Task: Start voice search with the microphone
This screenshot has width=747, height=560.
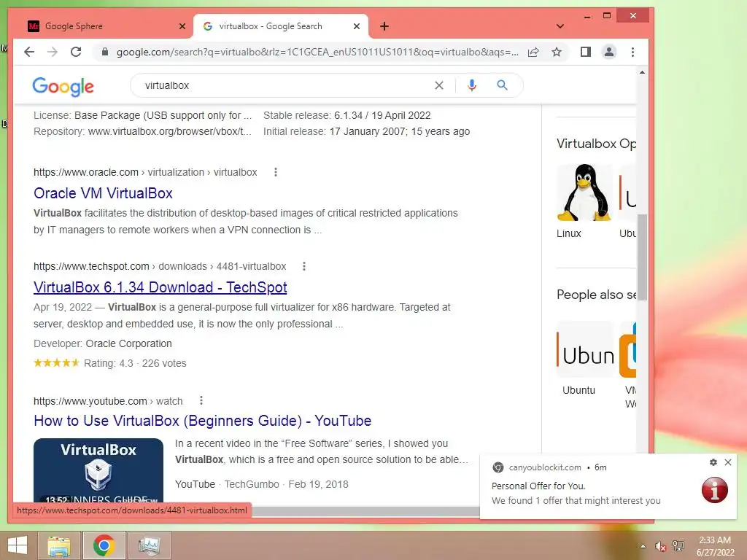Action: pyautogui.click(x=472, y=85)
